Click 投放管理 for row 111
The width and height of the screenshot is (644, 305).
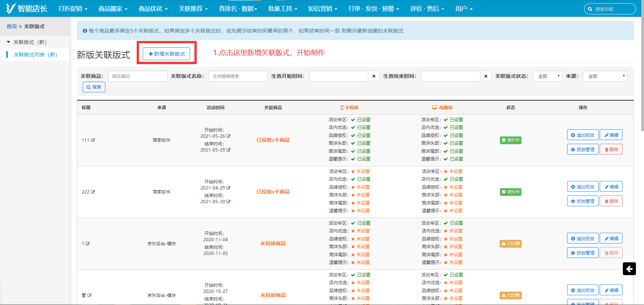(583, 149)
